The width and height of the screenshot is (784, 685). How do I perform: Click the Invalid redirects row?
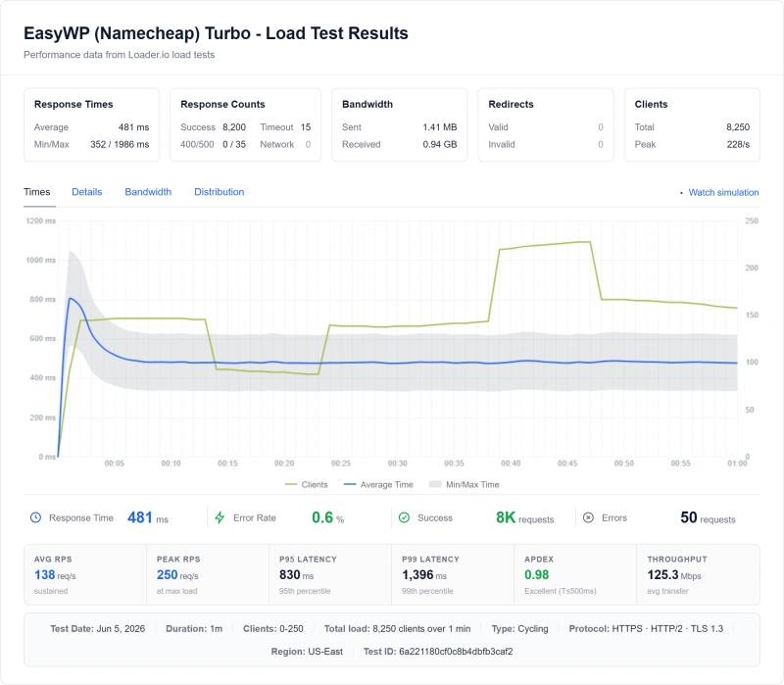[546, 144]
